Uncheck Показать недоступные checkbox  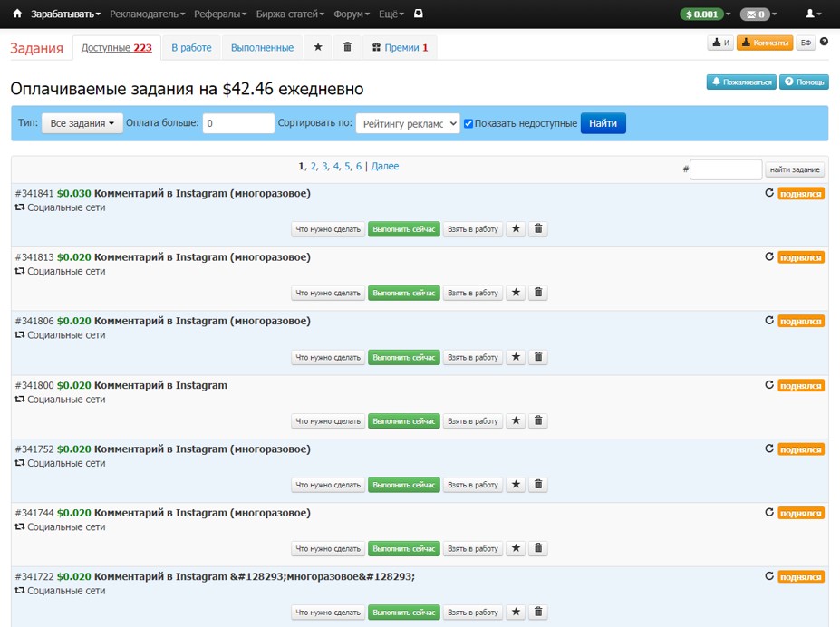click(x=468, y=124)
